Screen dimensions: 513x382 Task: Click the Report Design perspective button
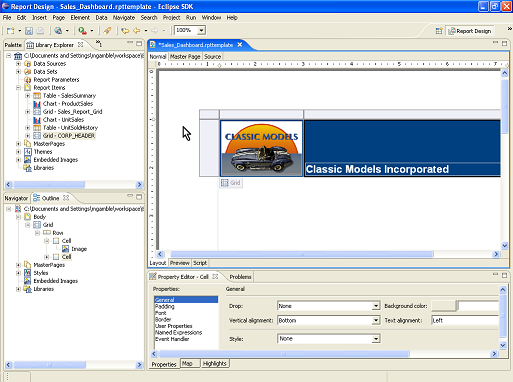470,31
